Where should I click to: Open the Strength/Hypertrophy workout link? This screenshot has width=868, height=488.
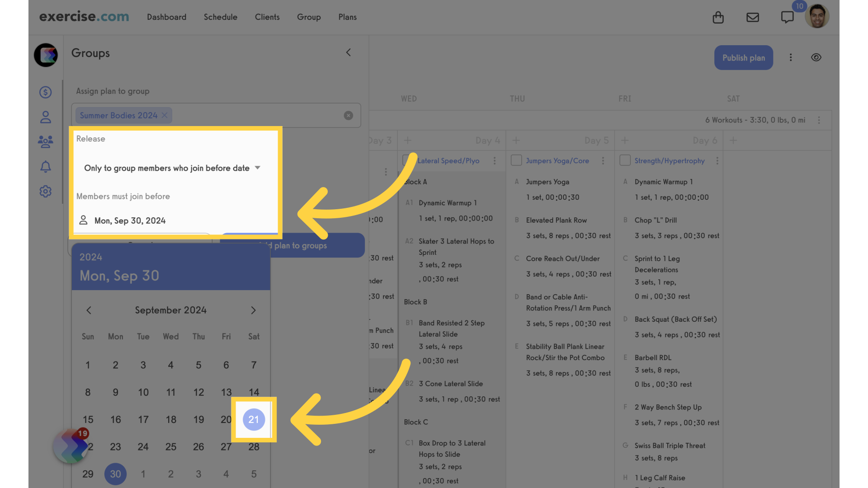pyautogui.click(x=669, y=161)
